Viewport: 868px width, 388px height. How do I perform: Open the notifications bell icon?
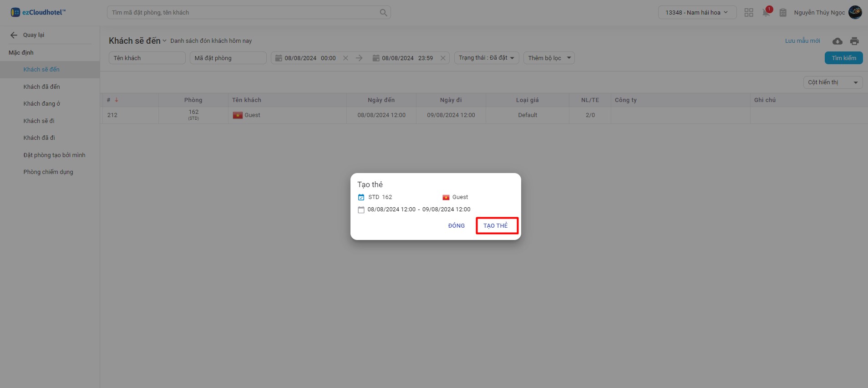pyautogui.click(x=766, y=13)
